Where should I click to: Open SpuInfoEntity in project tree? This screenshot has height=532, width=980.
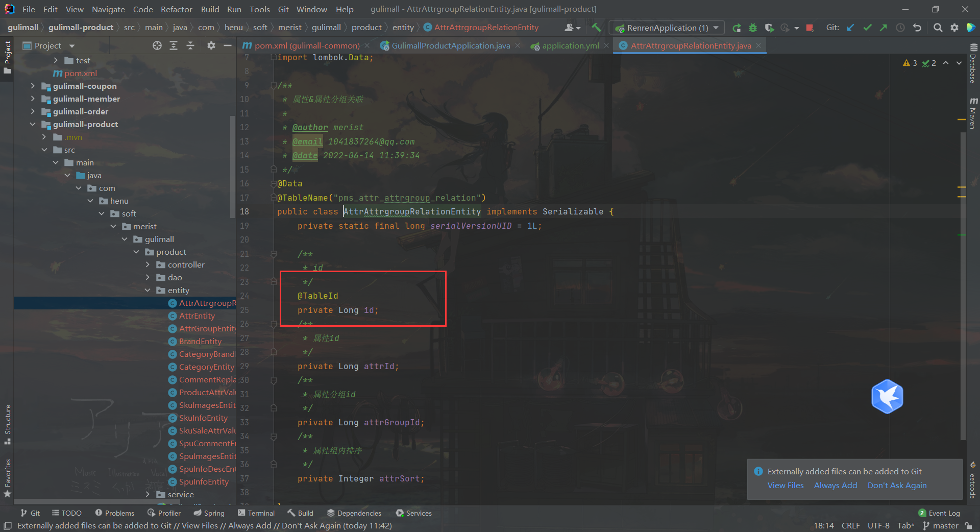pyautogui.click(x=204, y=481)
